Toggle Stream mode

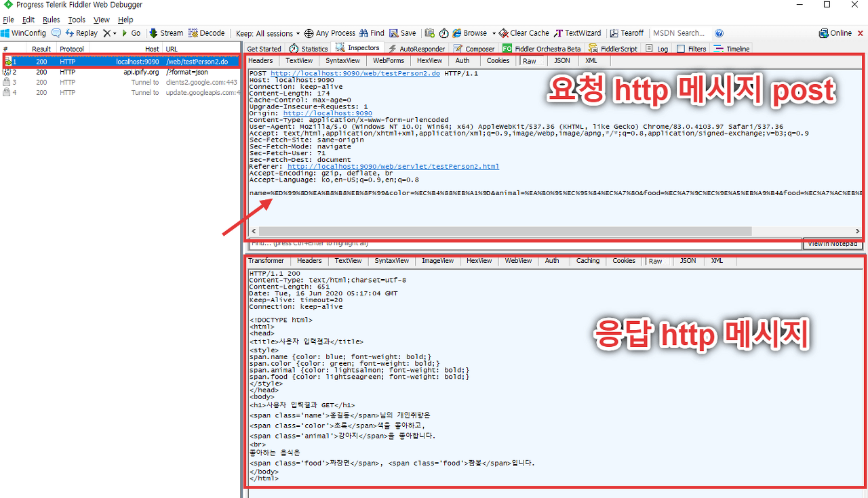166,33
